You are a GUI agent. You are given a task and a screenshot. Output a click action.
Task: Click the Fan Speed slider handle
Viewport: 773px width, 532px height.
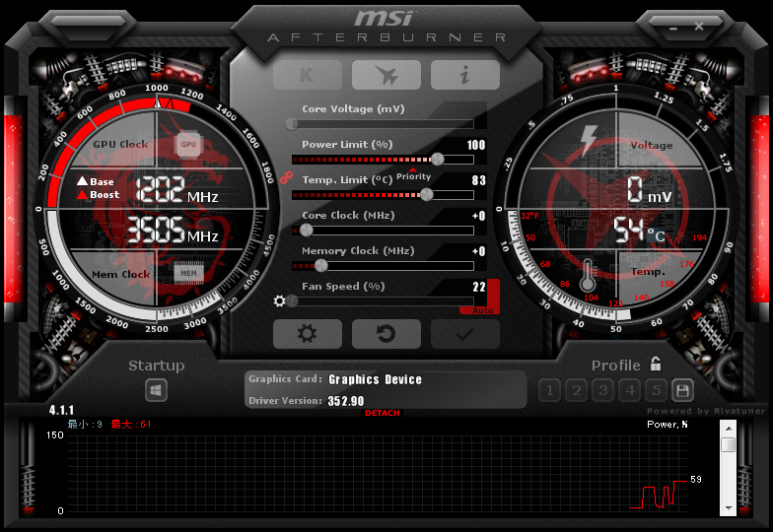292,300
